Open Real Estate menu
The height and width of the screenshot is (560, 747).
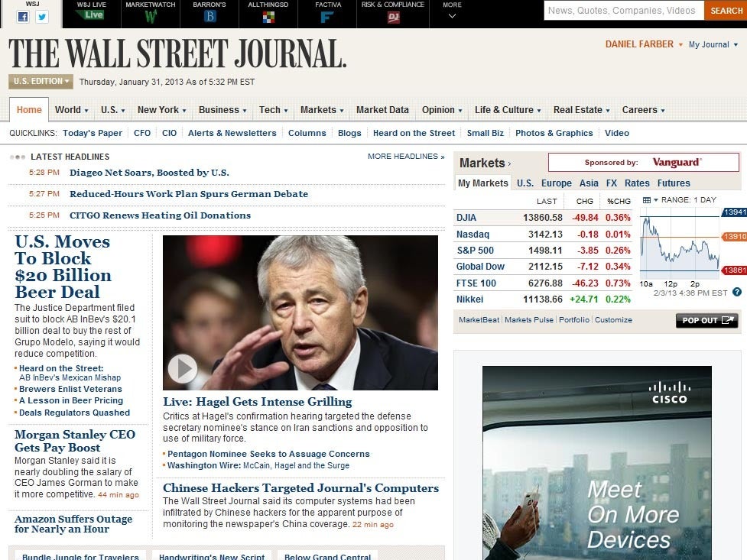pos(582,110)
